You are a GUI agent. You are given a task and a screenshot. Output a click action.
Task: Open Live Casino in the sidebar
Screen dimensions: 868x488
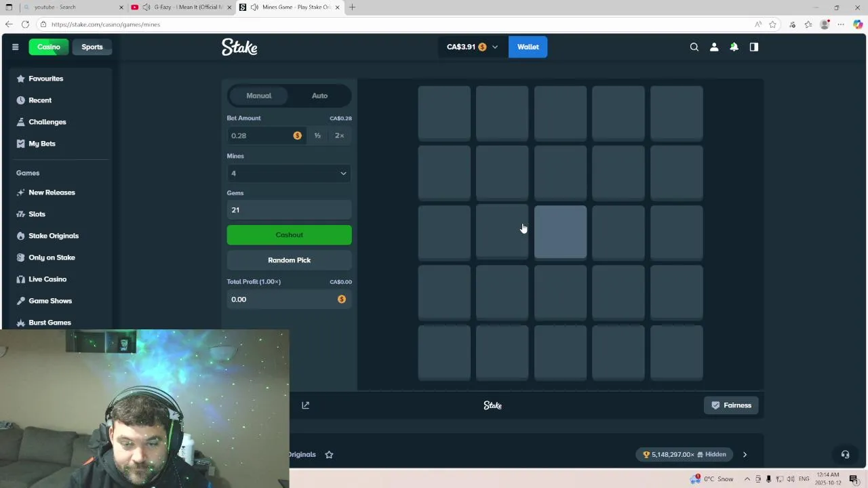click(47, 279)
